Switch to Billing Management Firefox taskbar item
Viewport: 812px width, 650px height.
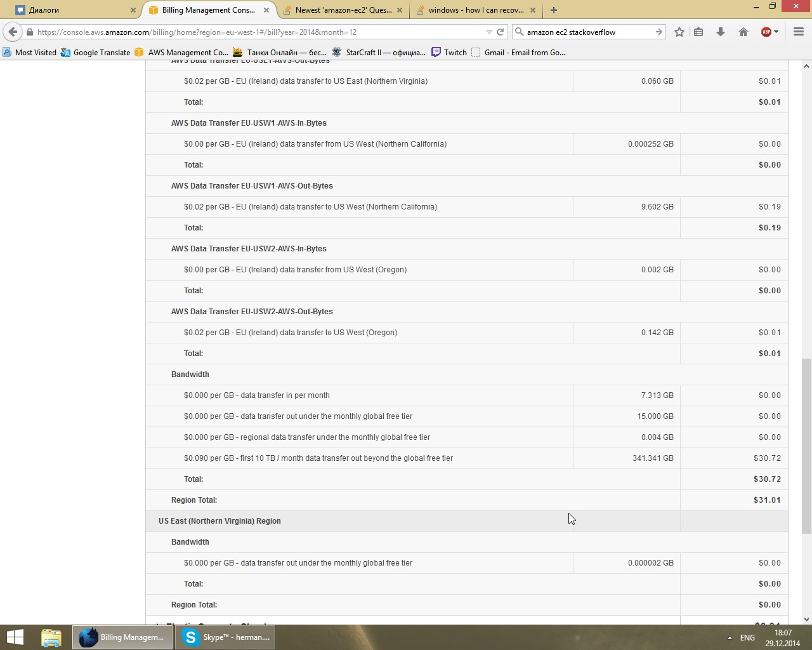pos(122,637)
